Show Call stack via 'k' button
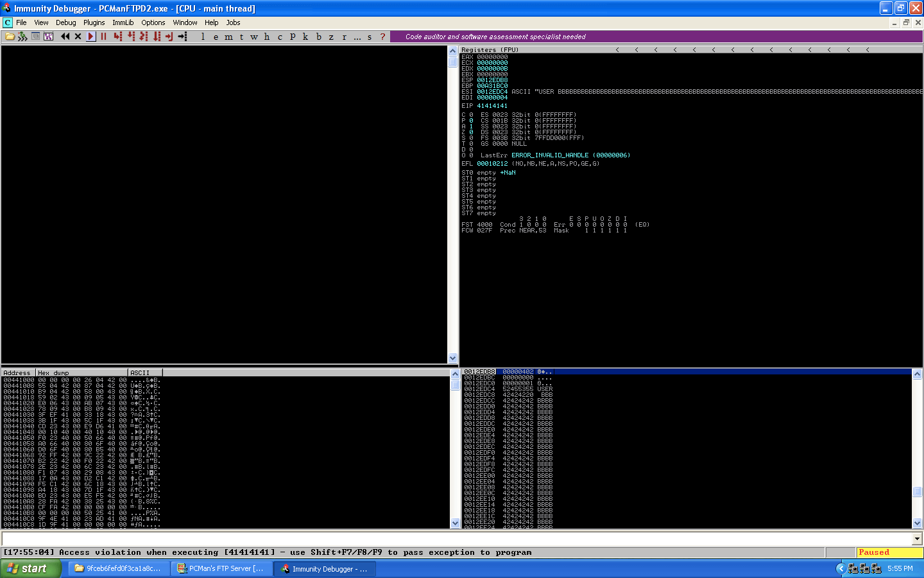Screen dimensions: 924x578 305,37
